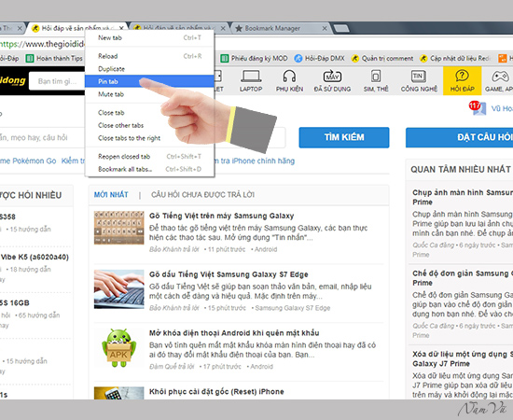Open a new tab using tab-strip button

coord(341,29)
